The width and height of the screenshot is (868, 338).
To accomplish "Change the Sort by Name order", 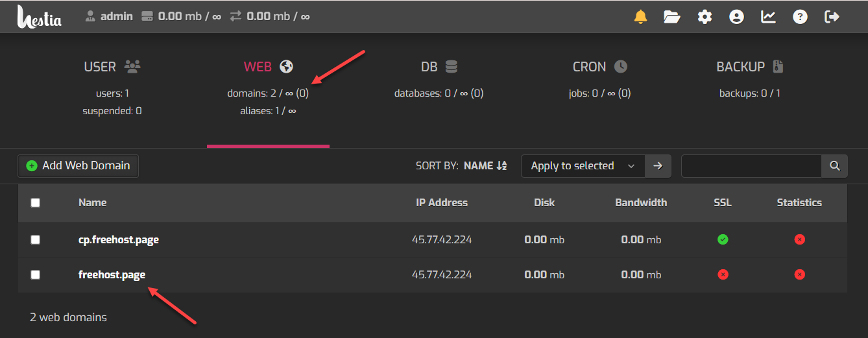I will [485, 166].
